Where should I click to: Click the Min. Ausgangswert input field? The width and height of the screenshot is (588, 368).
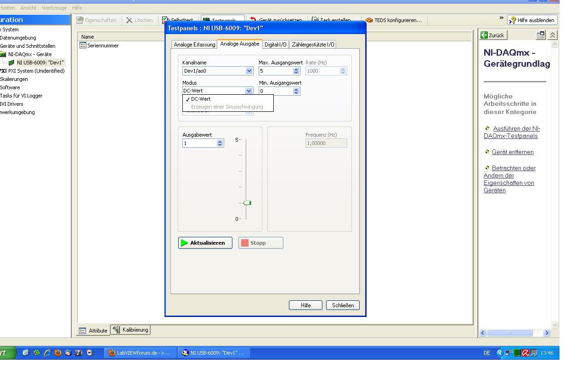[276, 91]
